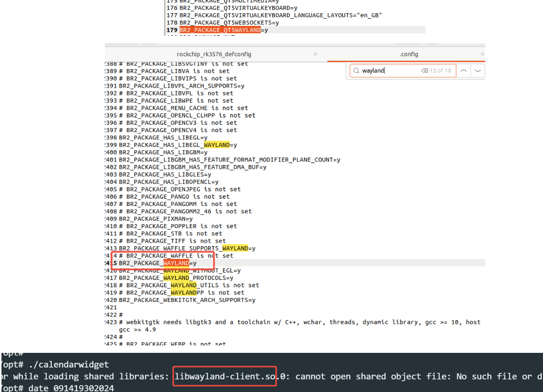Click the BR2_PACKAGE_WAYLAND_UTILS not set line
The width and height of the screenshot is (543, 392).
tap(192, 285)
